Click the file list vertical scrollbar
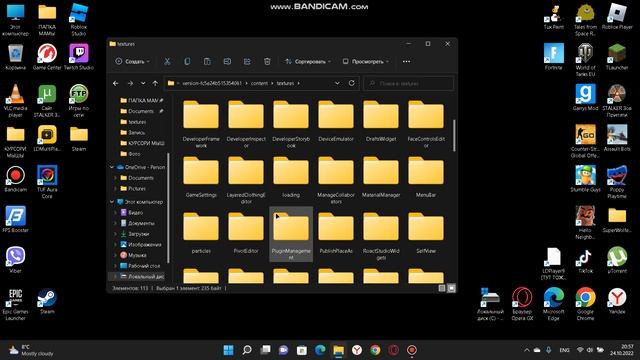Viewport: 640px width, 360px height. [x=454, y=136]
